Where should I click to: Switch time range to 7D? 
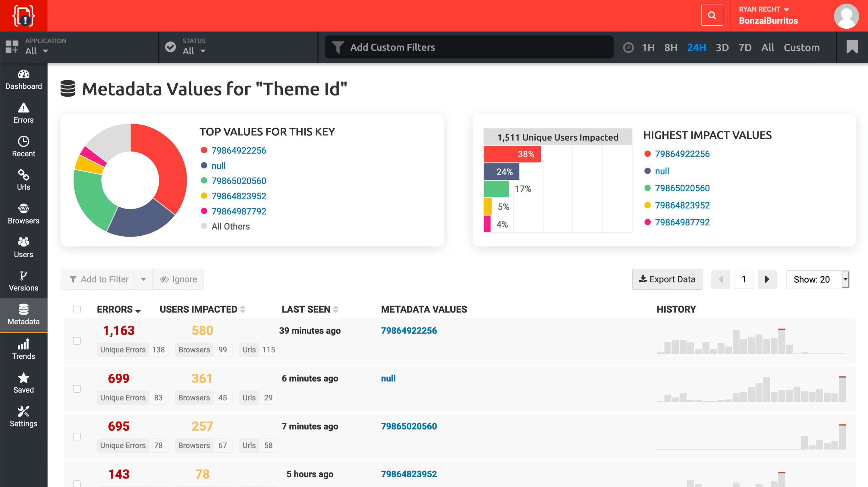coord(745,48)
